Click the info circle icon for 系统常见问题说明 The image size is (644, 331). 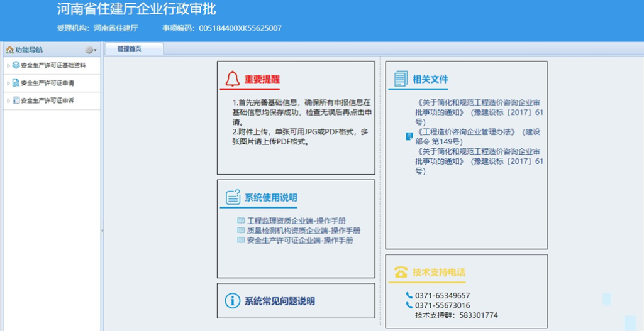pos(233,301)
